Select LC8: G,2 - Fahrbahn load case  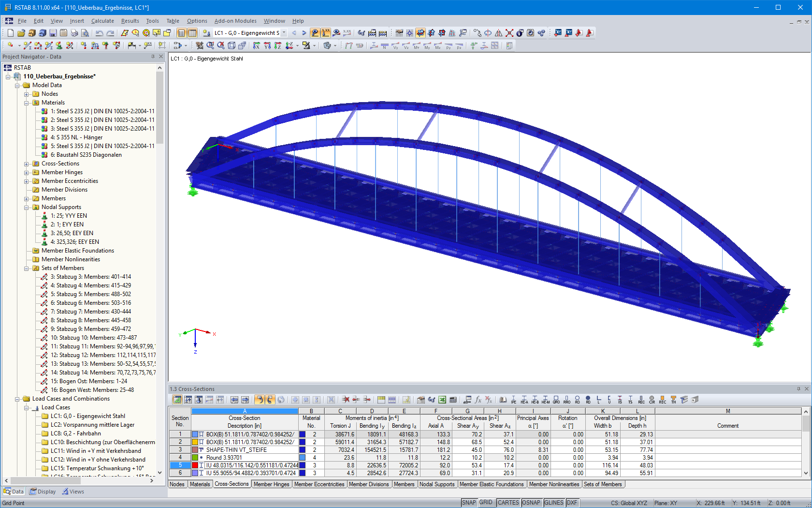click(76, 433)
